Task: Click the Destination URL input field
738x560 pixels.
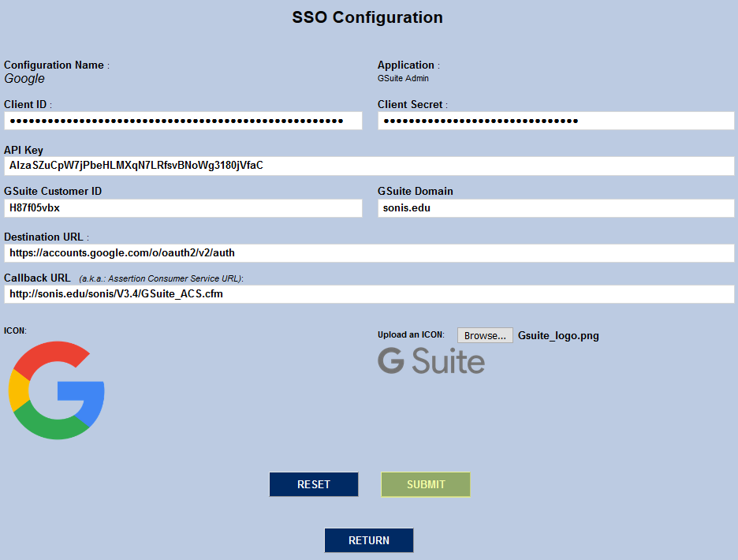Action: coord(367,252)
